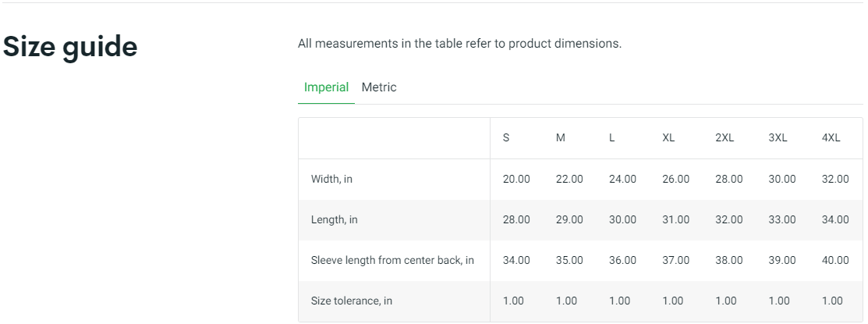Switch to the Metric tab
Screen dimensions: 868x324
(379, 87)
